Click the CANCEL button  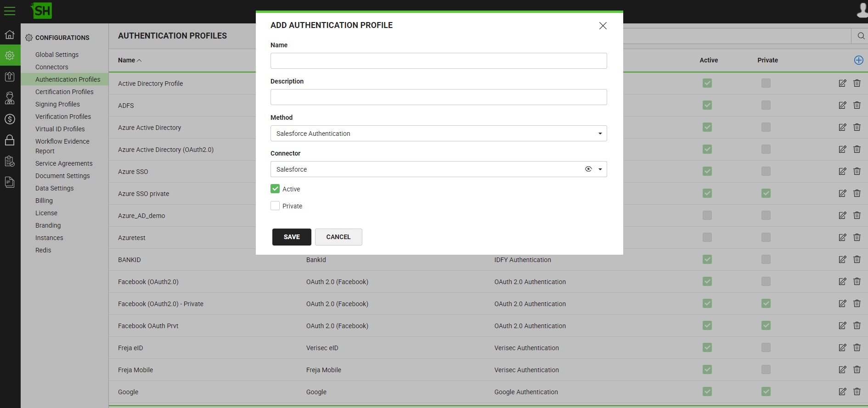point(338,237)
